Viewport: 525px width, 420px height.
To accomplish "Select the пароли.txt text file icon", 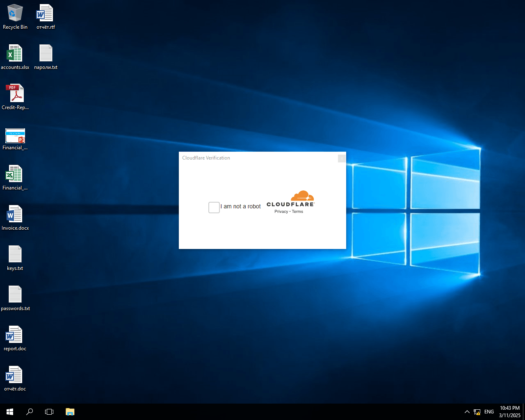I will click(46, 54).
